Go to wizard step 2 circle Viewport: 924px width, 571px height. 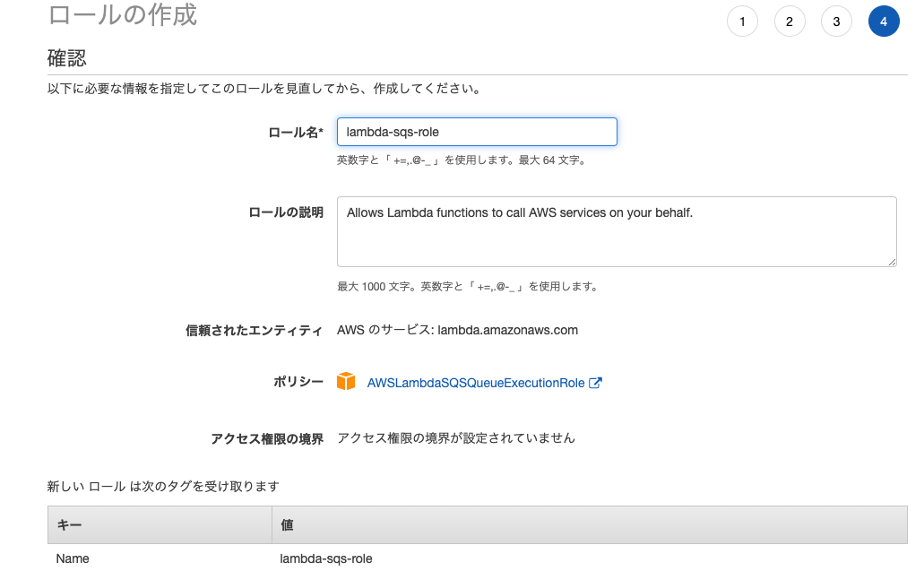click(789, 22)
